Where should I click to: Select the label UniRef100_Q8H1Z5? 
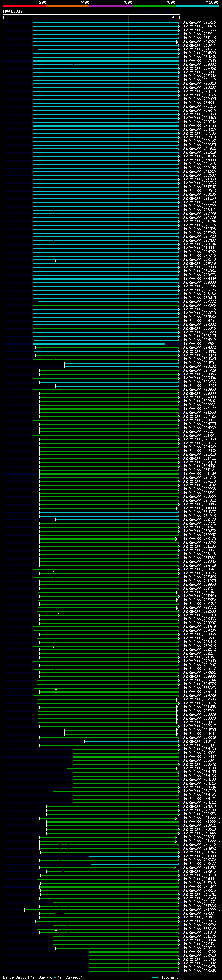[199, 95]
